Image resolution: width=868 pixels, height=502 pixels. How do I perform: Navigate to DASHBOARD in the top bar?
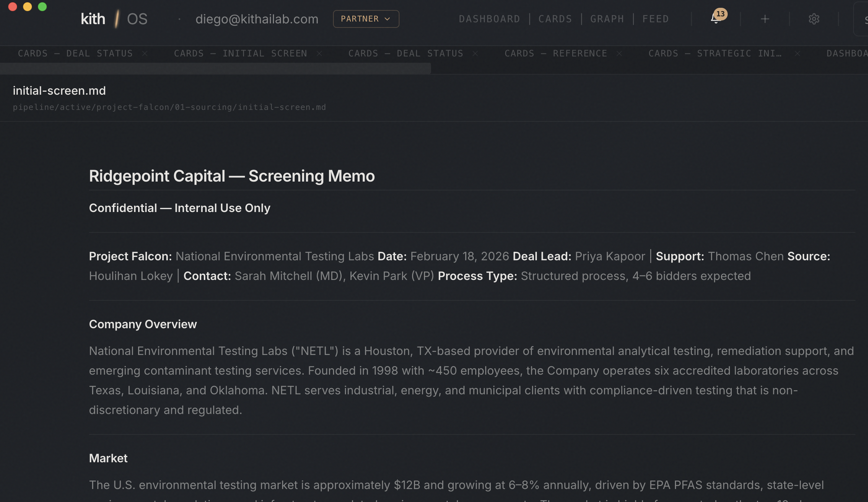pos(489,19)
